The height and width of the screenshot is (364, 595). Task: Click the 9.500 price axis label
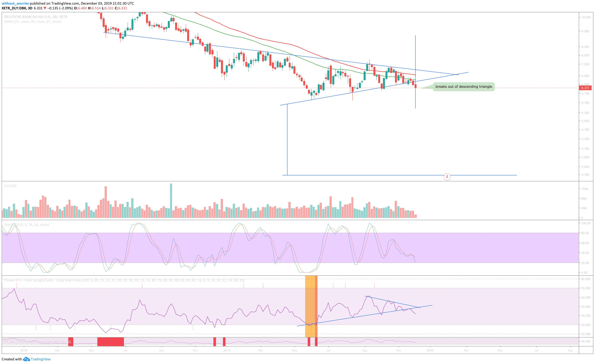tap(585, 31)
